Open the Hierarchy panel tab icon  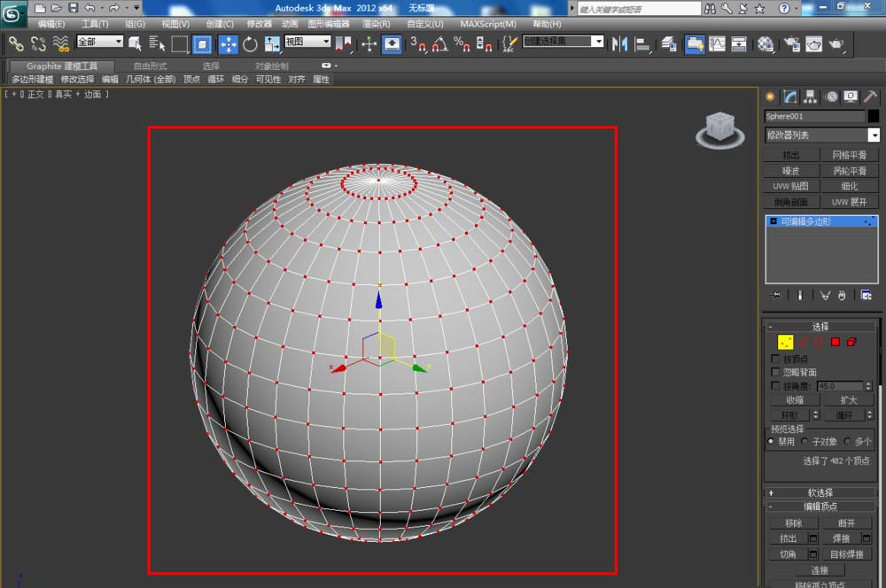(810, 97)
